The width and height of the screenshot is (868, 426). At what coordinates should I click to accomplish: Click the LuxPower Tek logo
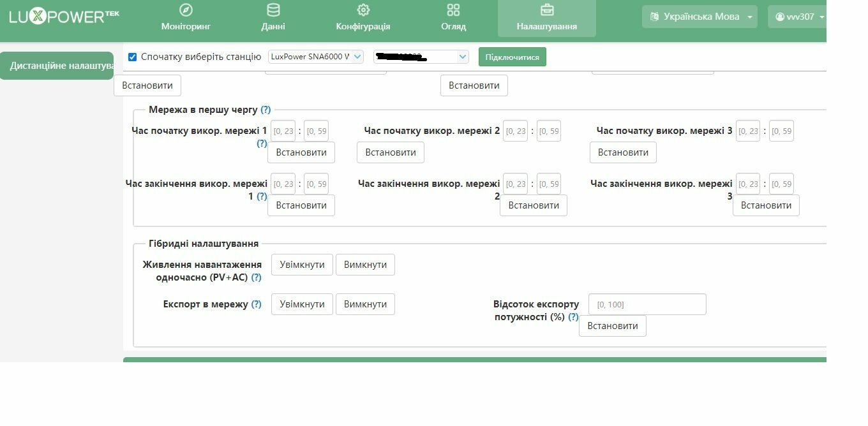64,17
